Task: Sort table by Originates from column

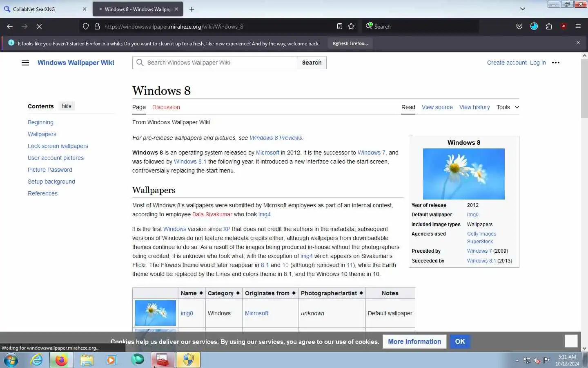Action: coord(270,293)
